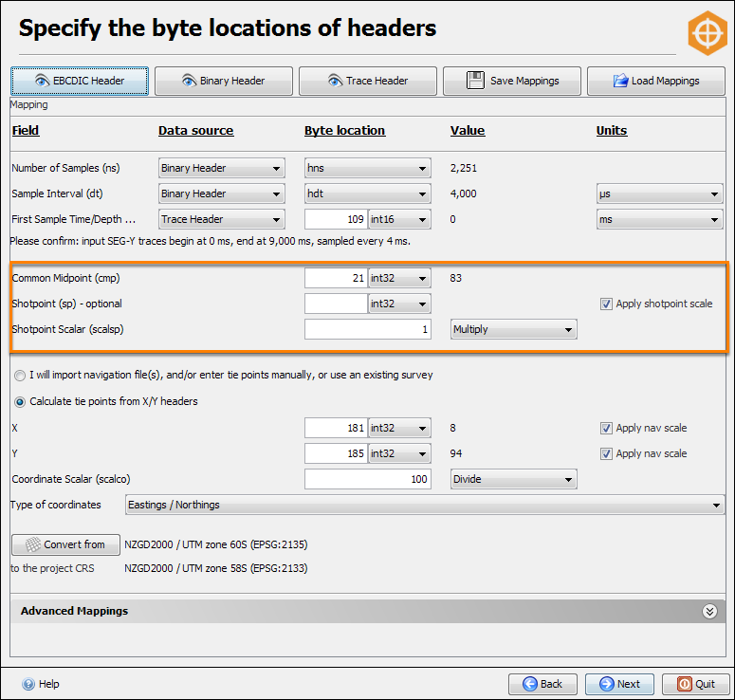Image resolution: width=735 pixels, height=700 pixels.
Task: Click the Value column header
Action: click(x=468, y=131)
